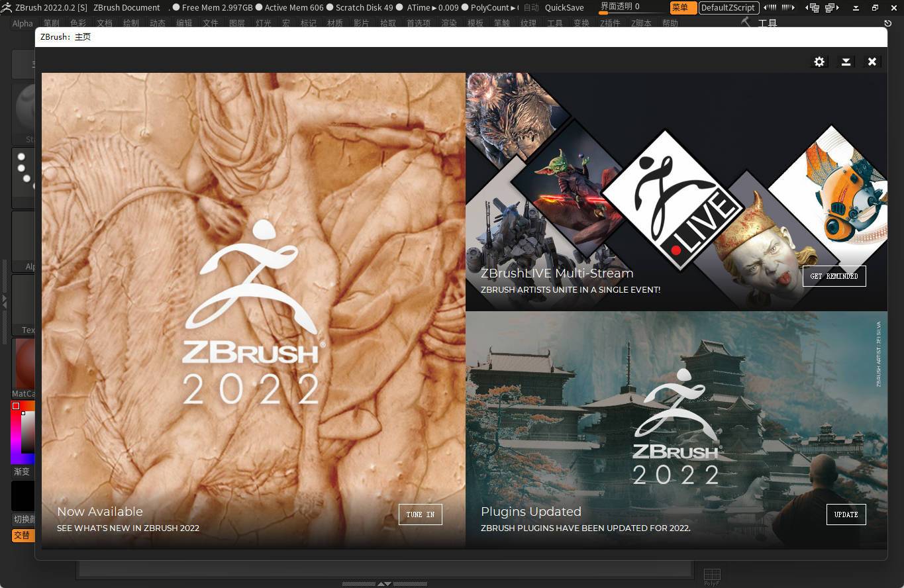Image resolution: width=904 pixels, height=588 pixels.
Task: Click the first UI colors window icon
Action: [x=812, y=8]
